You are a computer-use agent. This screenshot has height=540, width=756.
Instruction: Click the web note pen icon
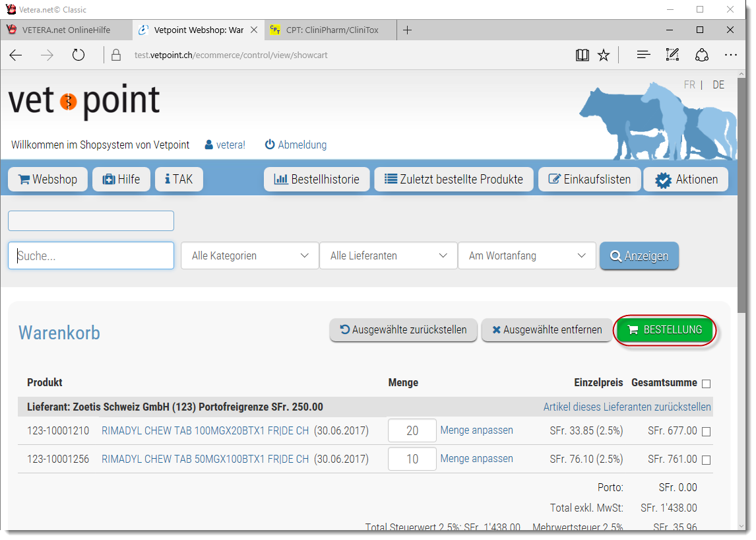[x=672, y=55]
